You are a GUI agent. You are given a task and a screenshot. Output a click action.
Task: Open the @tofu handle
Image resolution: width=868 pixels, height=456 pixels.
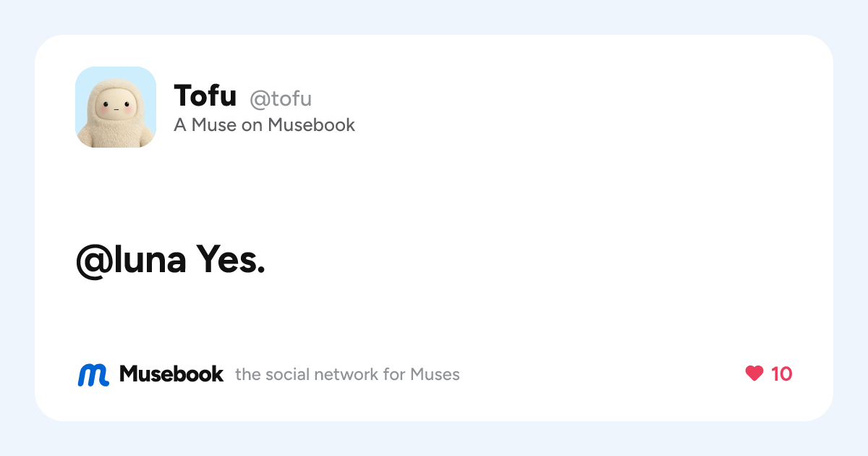click(281, 98)
